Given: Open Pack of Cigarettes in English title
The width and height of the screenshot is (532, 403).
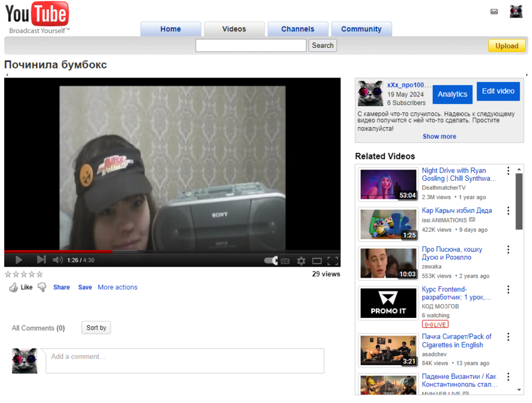Looking at the screenshot, I should point(456,341).
